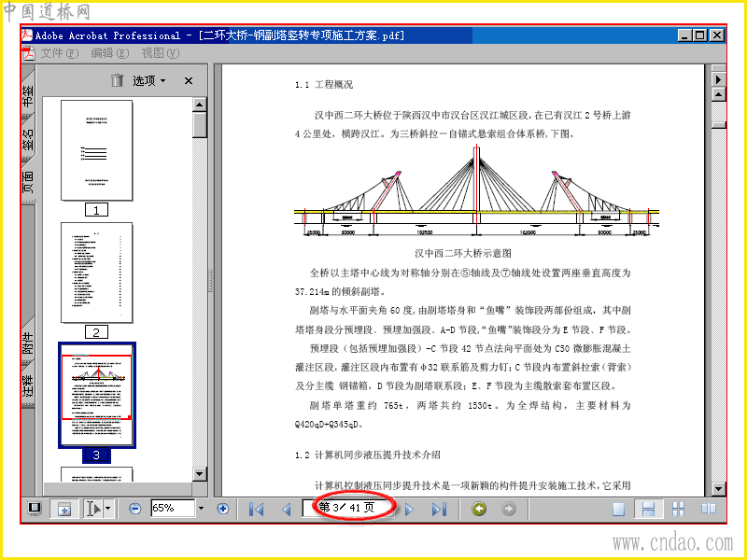Go to first page using navigation icon
Image resolution: width=747 pixels, height=560 pixels.
pyautogui.click(x=256, y=509)
